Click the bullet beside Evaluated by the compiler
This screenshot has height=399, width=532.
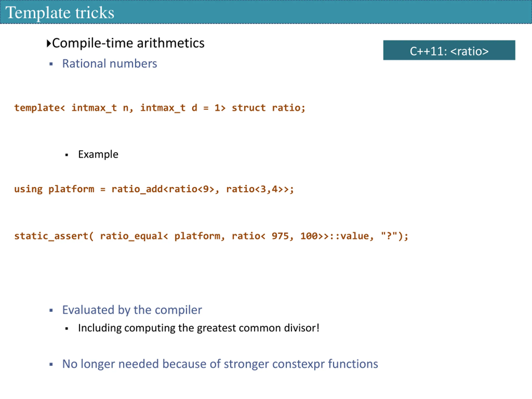[x=51, y=310]
